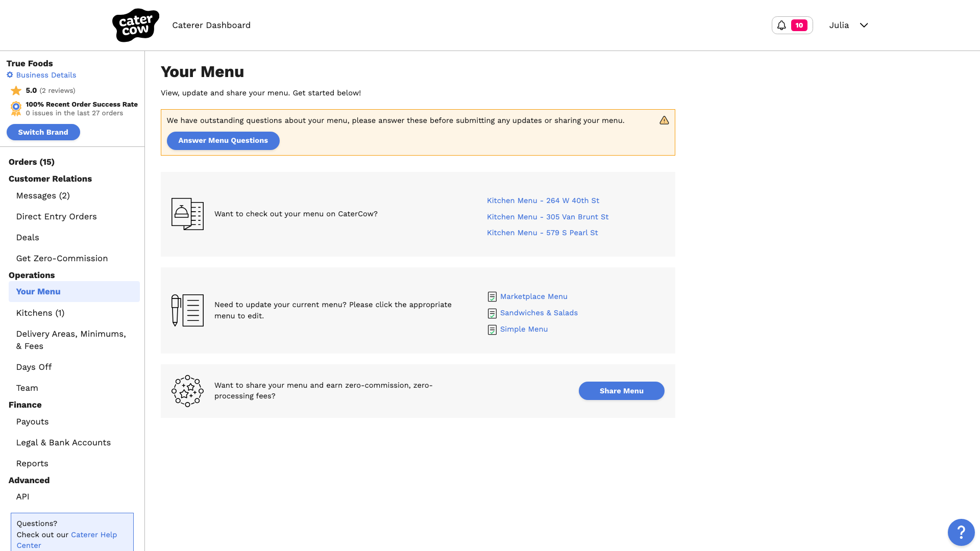
Task: Open Kitchen Menu - 305 Van Brunt St
Action: pyautogui.click(x=548, y=217)
